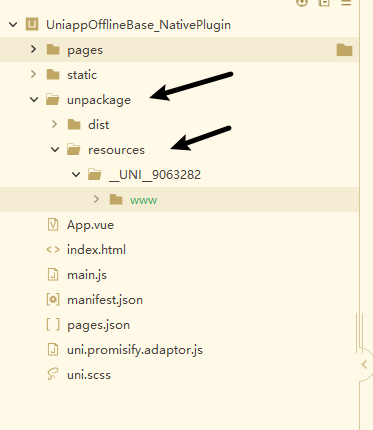Viewport: 373px width, 430px height.
Task: Click the manifest.json gear icon
Action: [x=53, y=300]
